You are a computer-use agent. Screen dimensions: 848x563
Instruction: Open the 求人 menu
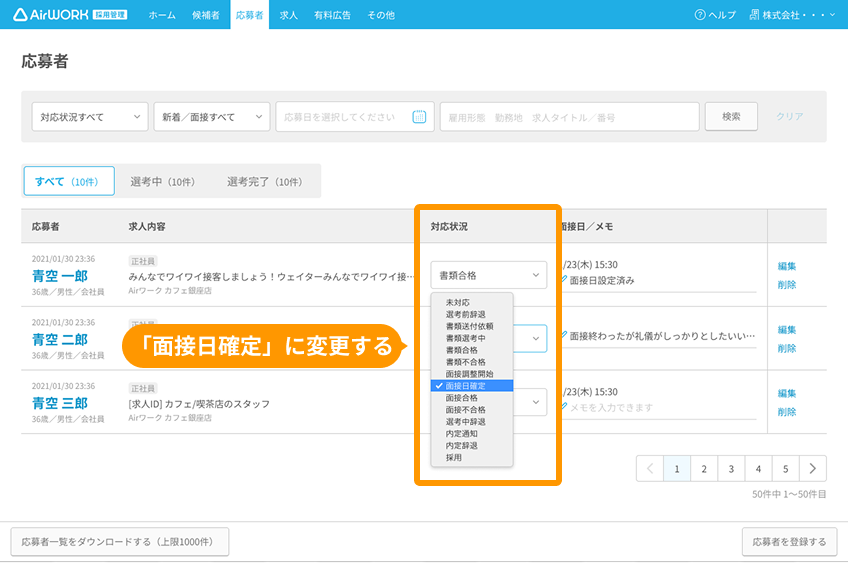(x=289, y=15)
